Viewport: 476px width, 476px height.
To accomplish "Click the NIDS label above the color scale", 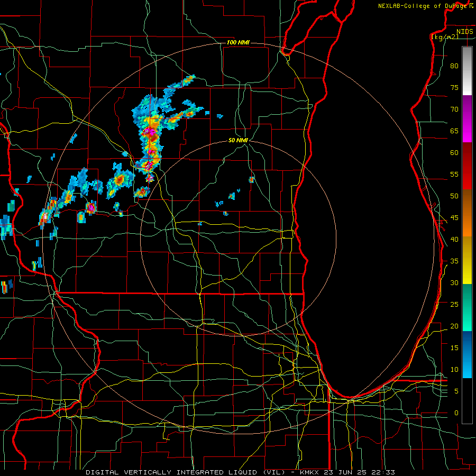I will (x=465, y=32).
